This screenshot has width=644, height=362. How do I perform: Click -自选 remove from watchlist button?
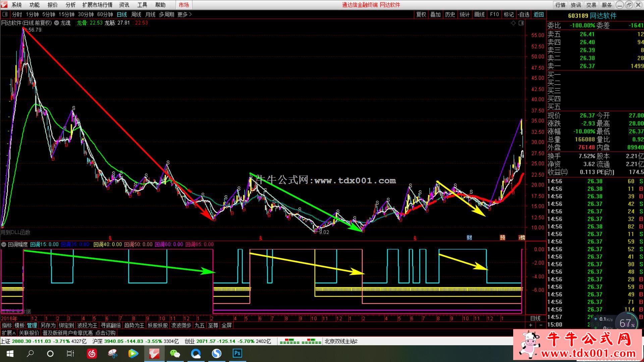point(524,14)
